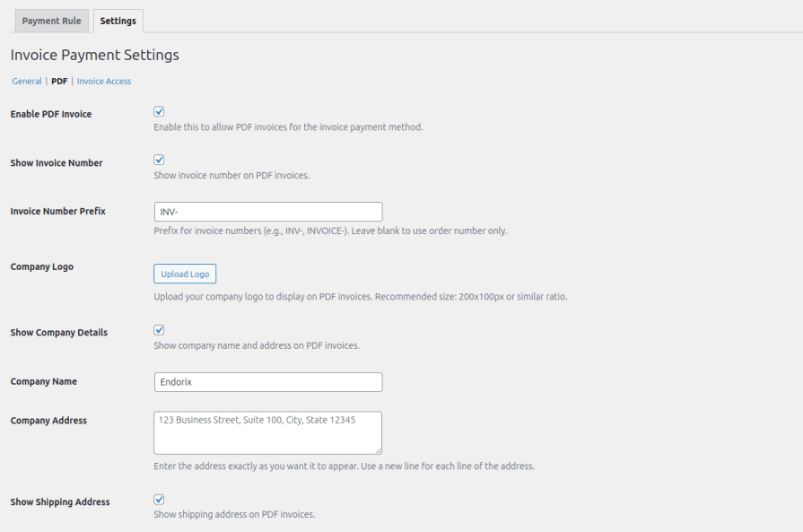Click the "Company Name" field label

coord(43,381)
